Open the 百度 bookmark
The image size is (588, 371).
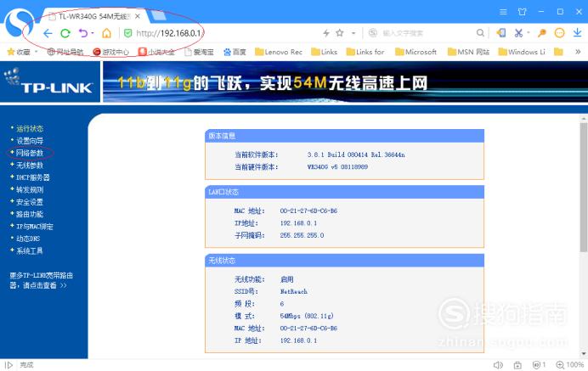(x=235, y=52)
